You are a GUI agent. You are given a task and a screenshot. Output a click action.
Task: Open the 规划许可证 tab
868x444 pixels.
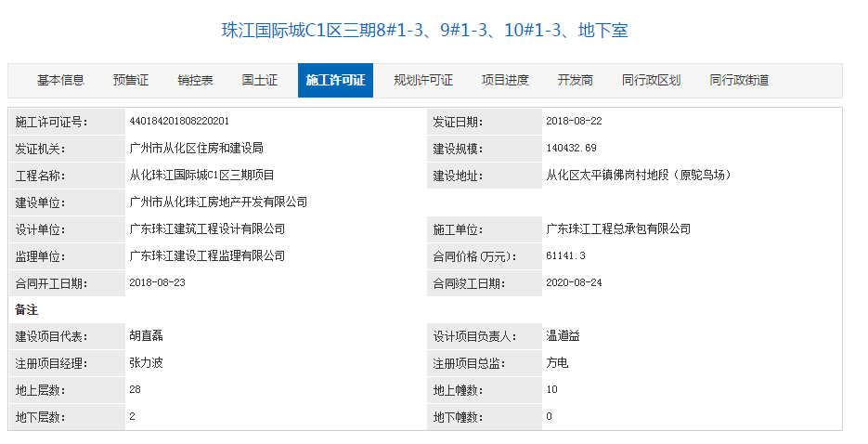(423, 81)
